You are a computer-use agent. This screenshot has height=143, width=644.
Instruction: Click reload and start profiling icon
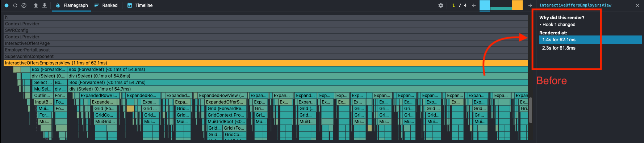[x=15, y=5]
